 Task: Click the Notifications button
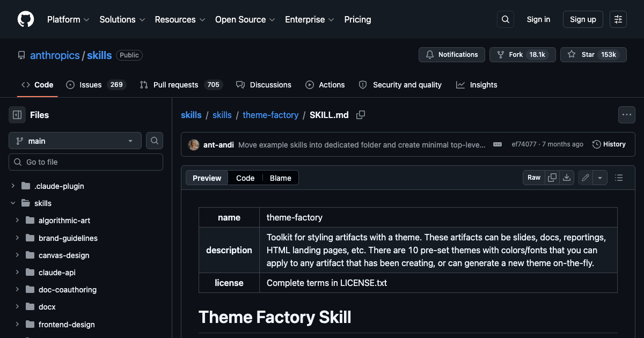click(452, 55)
